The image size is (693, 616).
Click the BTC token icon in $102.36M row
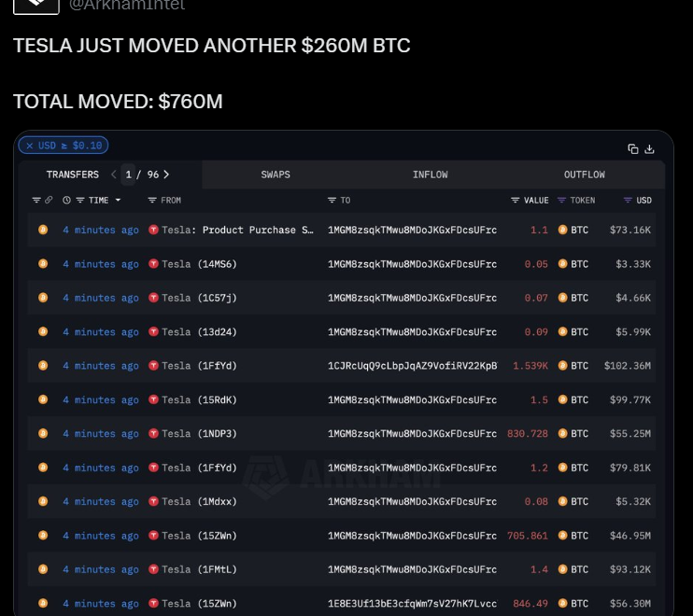pyautogui.click(x=562, y=365)
